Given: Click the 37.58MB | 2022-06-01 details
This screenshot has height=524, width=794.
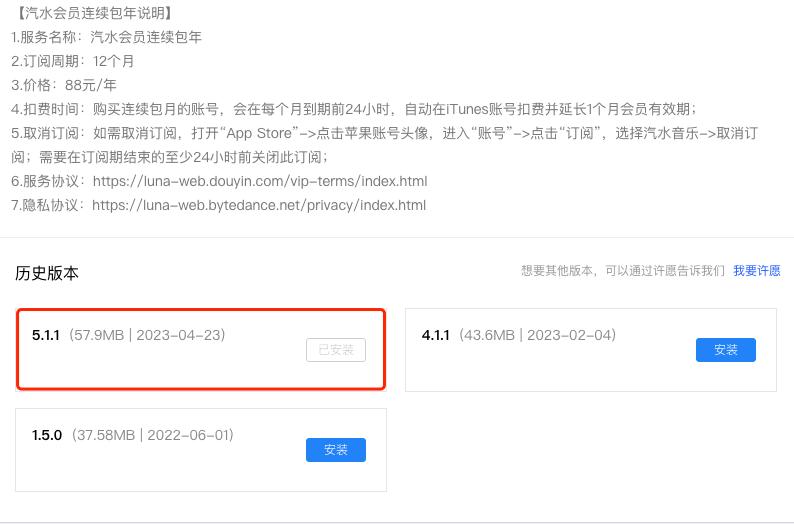Looking at the screenshot, I should 152,435.
